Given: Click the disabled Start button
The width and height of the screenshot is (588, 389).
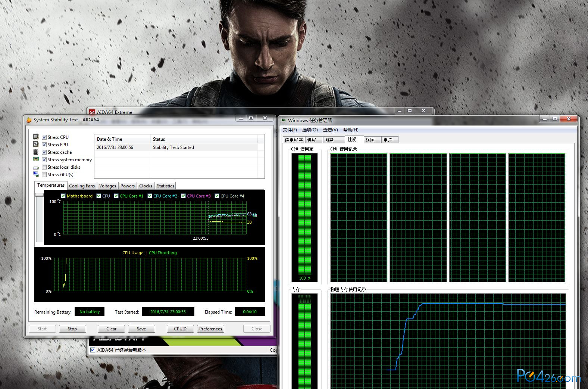Looking at the screenshot, I should click(x=42, y=329).
